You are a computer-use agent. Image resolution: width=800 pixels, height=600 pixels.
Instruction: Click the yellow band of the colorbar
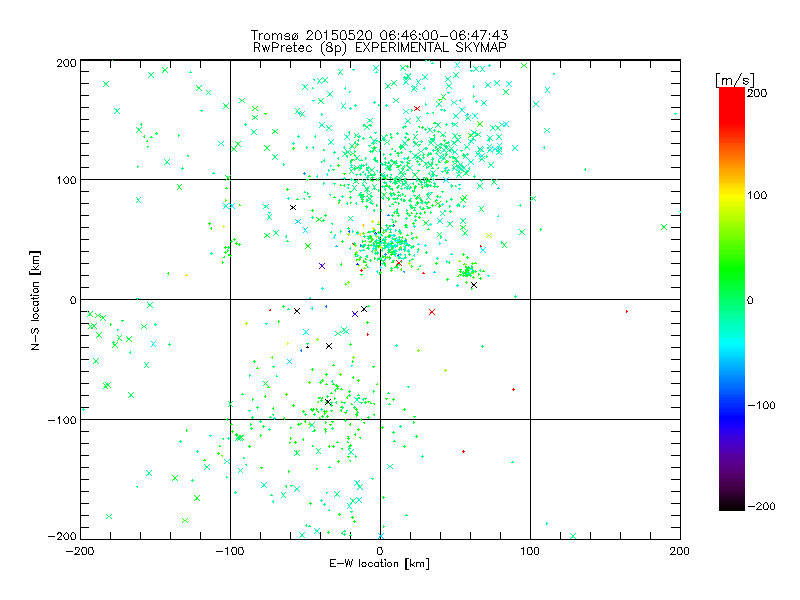coord(732,196)
